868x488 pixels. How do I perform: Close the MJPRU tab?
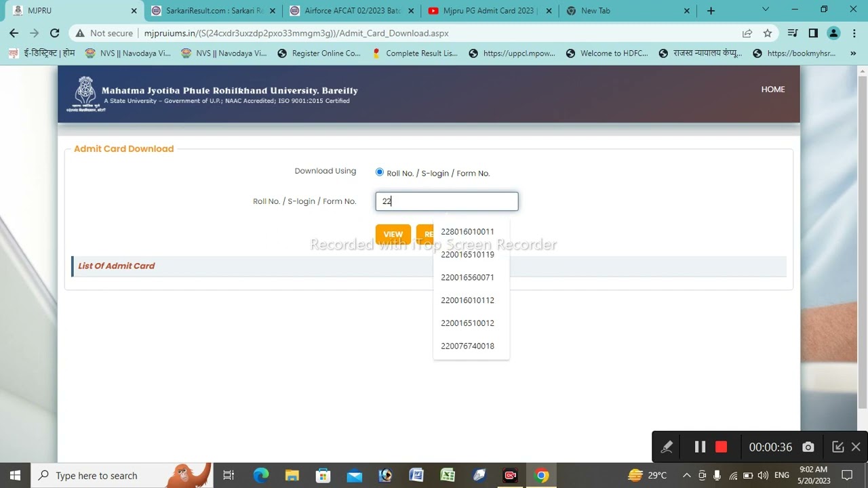point(134,11)
